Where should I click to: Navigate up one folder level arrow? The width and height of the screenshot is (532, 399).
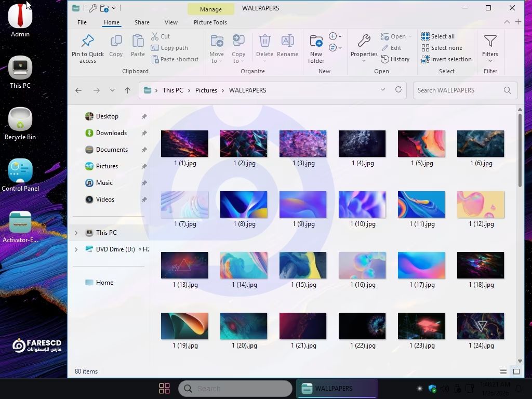127,90
